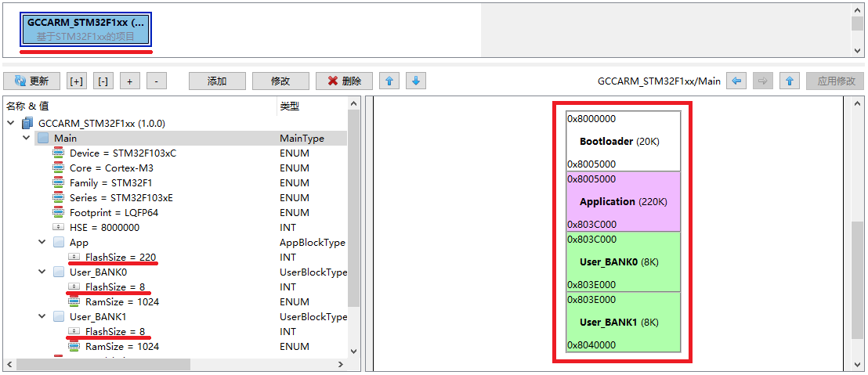Click the Device enum icon
This screenshot has height=375, width=868.
pyautogui.click(x=58, y=153)
